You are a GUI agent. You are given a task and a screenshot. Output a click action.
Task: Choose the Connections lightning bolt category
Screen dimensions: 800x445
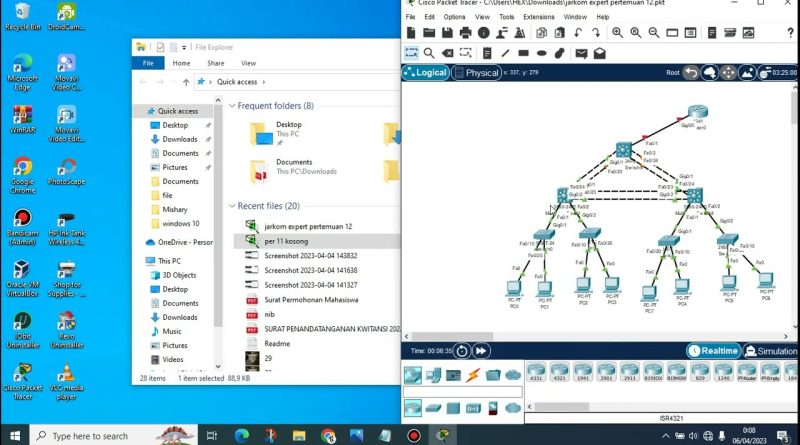pyautogui.click(x=473, y=375)
